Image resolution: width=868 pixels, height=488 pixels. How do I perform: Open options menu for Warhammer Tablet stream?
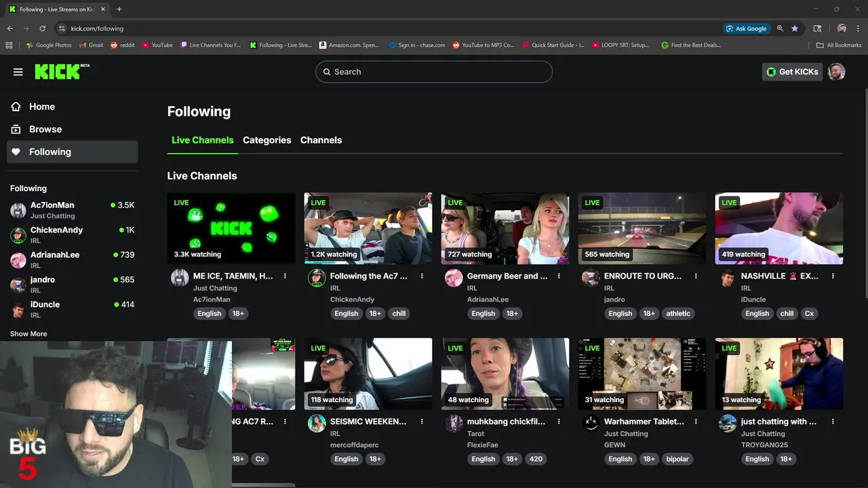[x=696, y=422]
